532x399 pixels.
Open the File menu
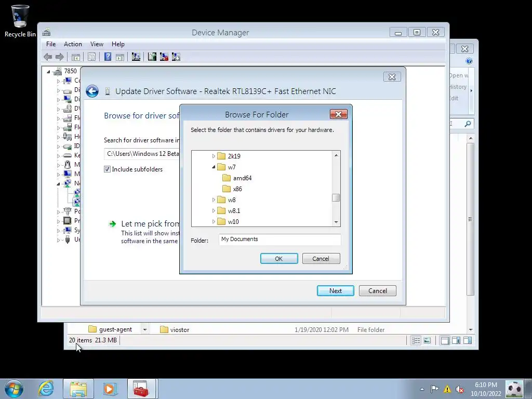click(51, 44)
